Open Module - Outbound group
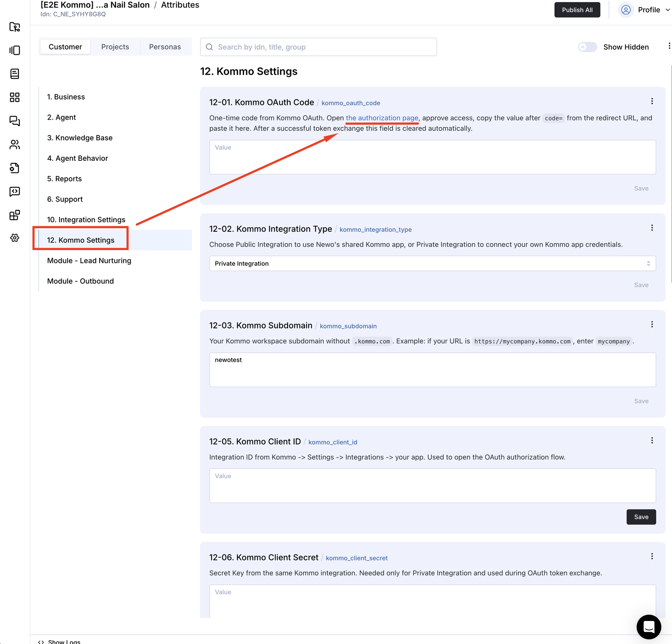This screenshot has height=644, width=672. (x=80, y=281)
